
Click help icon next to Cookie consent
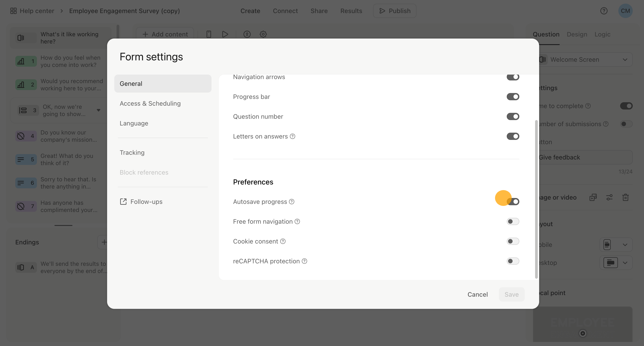(x=283, y=241)
